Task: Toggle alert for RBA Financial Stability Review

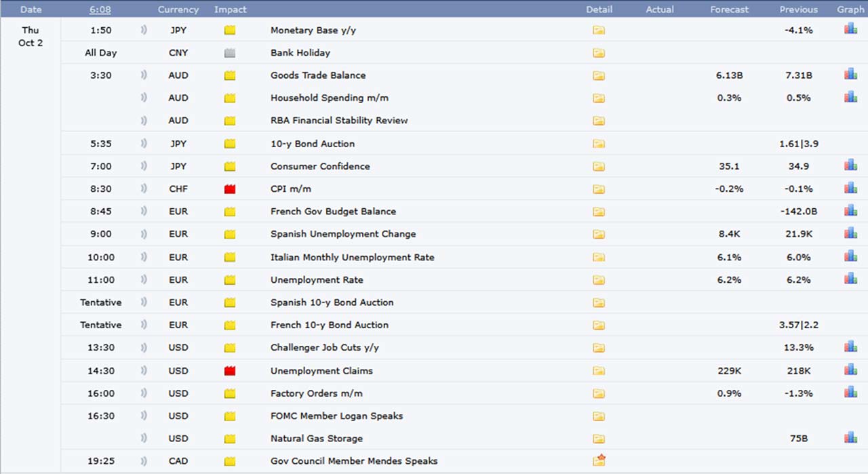Action: click(x=144, y=120)
